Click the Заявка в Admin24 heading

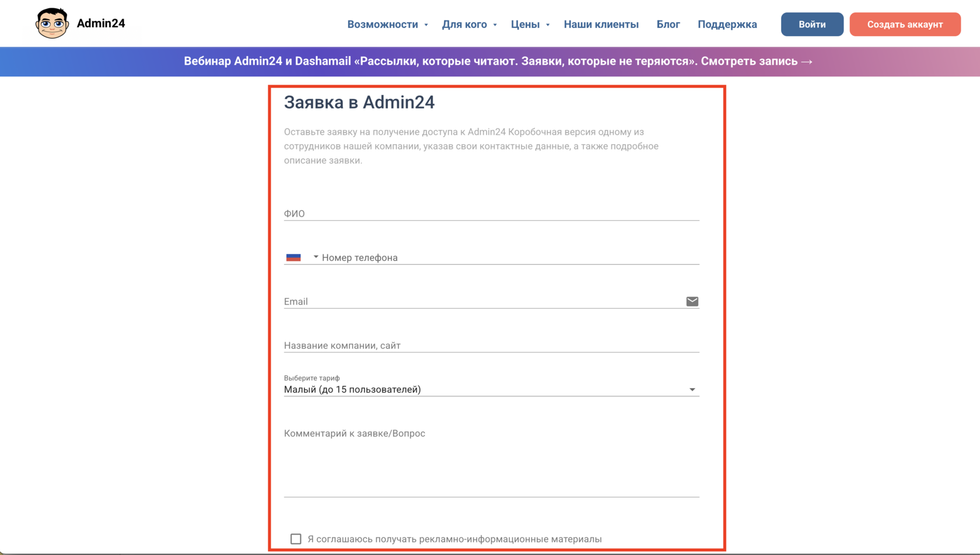[359, 103]
